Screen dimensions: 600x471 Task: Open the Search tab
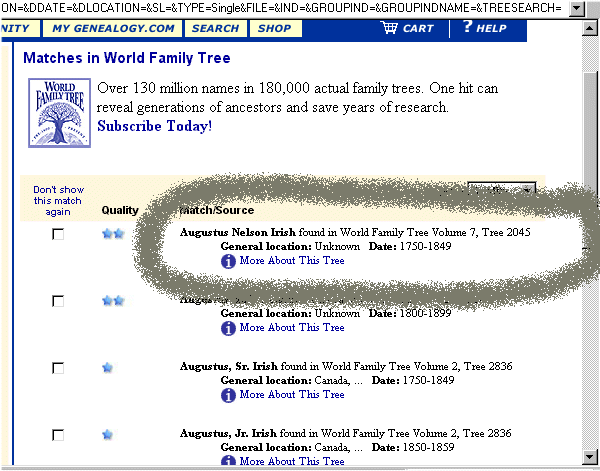215,28
